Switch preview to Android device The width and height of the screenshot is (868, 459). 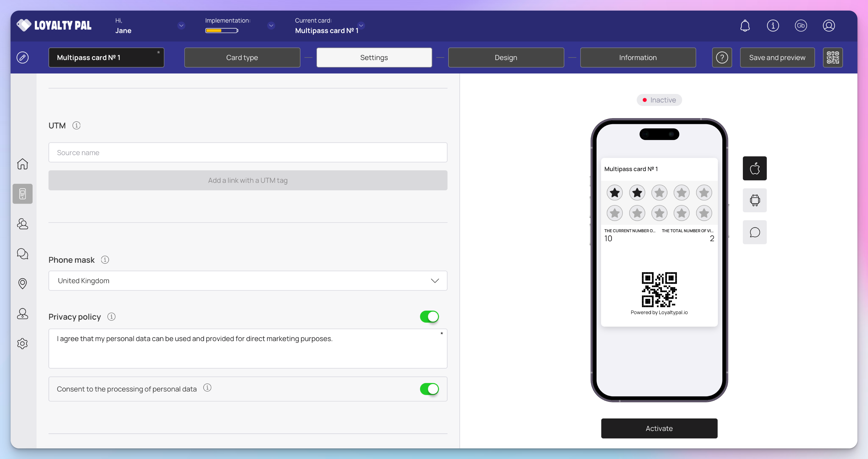coord(755,200)
